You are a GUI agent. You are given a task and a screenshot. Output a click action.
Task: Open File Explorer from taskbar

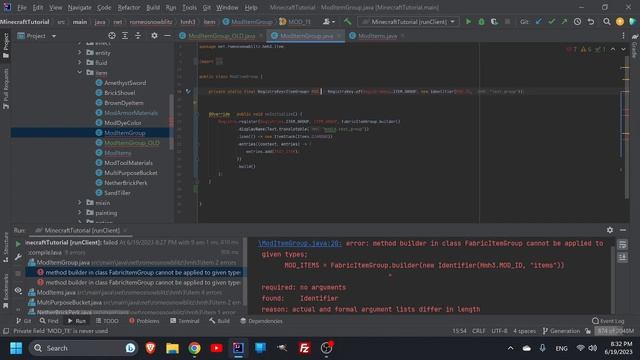coord(172,348)
